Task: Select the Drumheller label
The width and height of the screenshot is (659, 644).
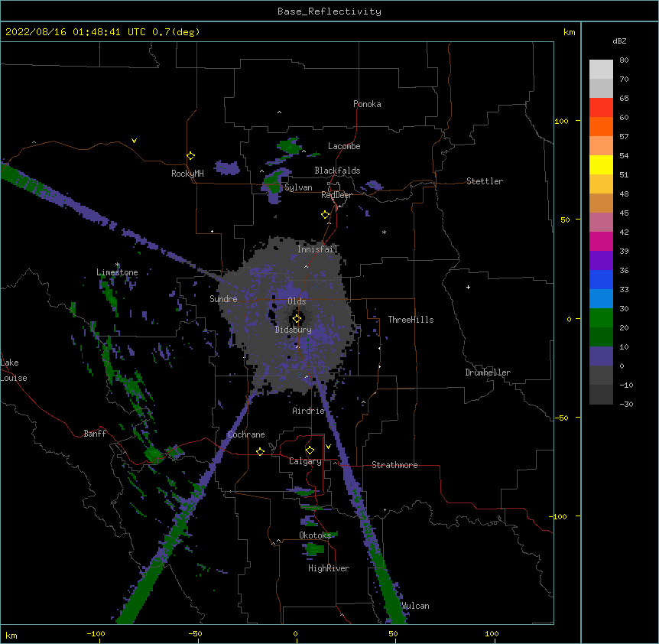Action: tap(488, 372)
